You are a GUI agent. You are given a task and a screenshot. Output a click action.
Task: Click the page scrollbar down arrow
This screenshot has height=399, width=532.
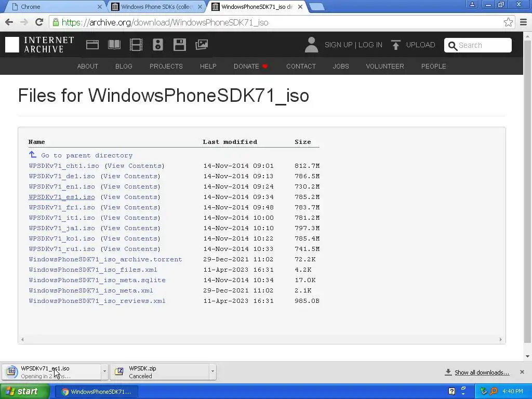click(527, 356)
